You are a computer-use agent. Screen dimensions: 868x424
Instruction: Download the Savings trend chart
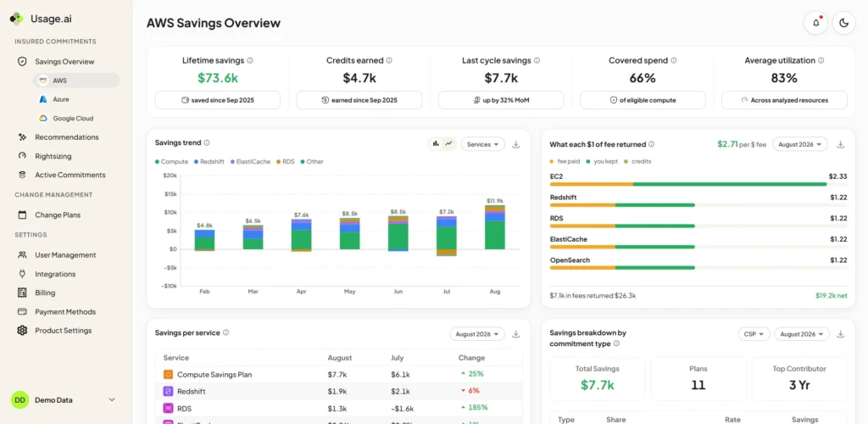(x=516, y=144)
